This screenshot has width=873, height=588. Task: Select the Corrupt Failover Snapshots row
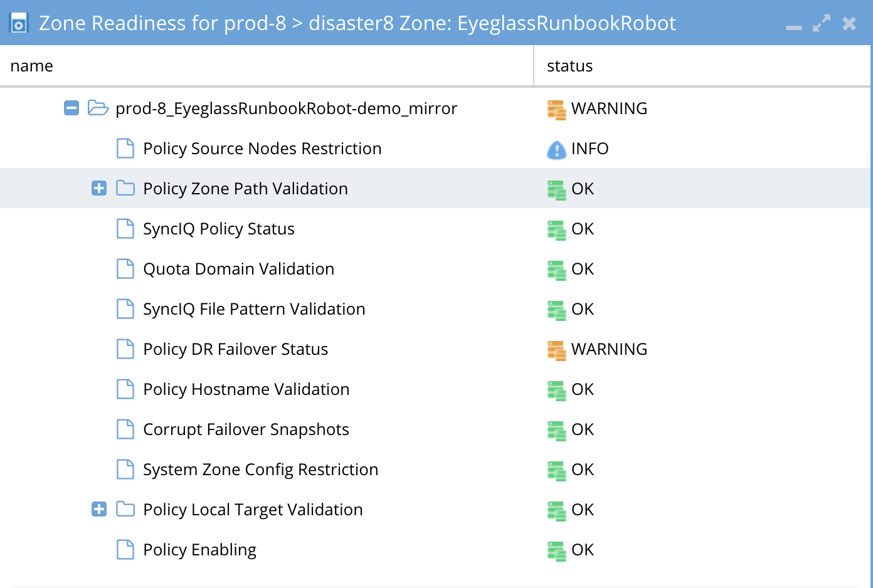coord(435,429)
